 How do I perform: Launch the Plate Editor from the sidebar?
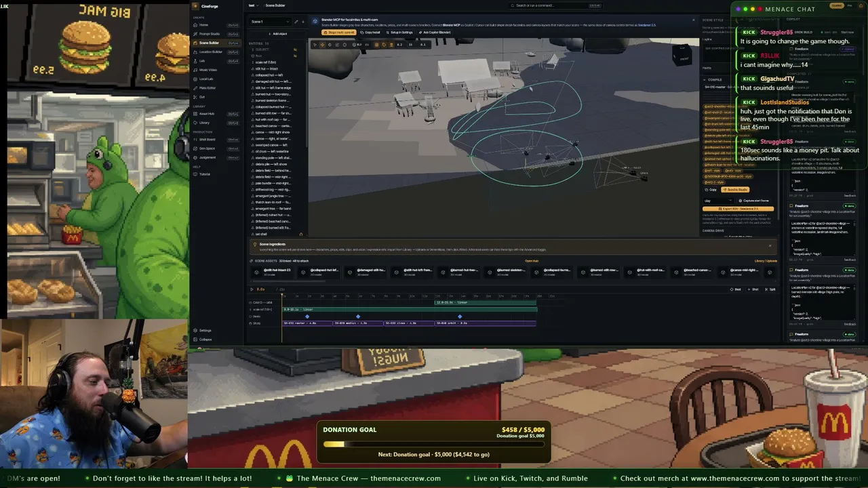point(216,88)
